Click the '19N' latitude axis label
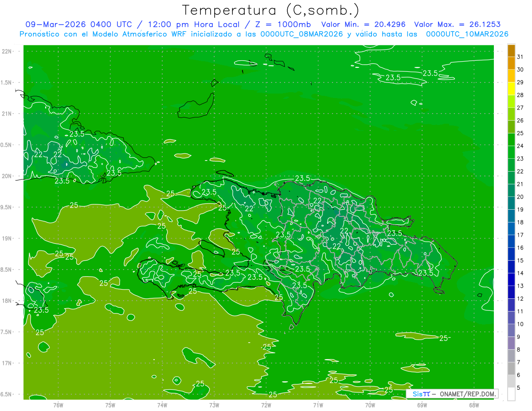This screenshot has width=532, height=411. point(6,239)
